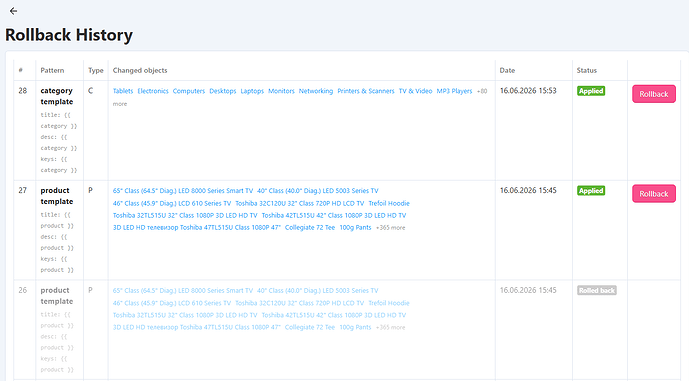Open the Computers category link

pyautogui.click(x=189, y=91)
